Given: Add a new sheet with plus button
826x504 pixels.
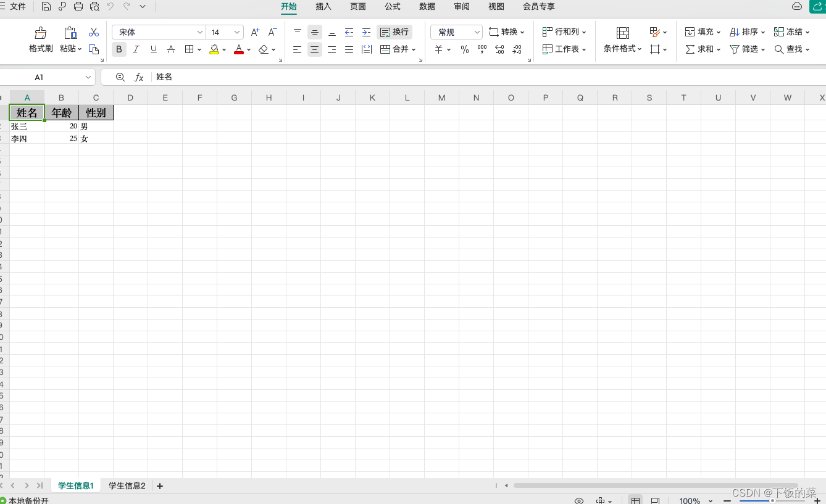Looking at the screenshot, I should coord(160,486).
